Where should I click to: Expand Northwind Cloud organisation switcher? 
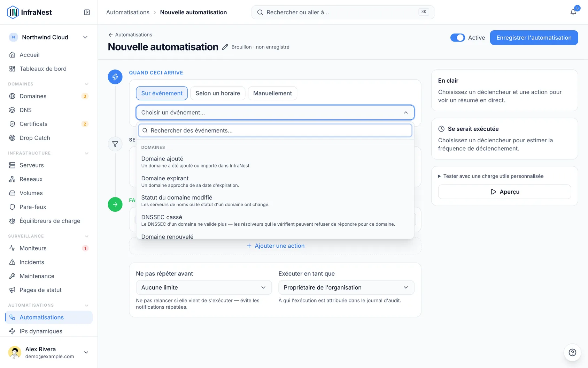click(49, 37)
